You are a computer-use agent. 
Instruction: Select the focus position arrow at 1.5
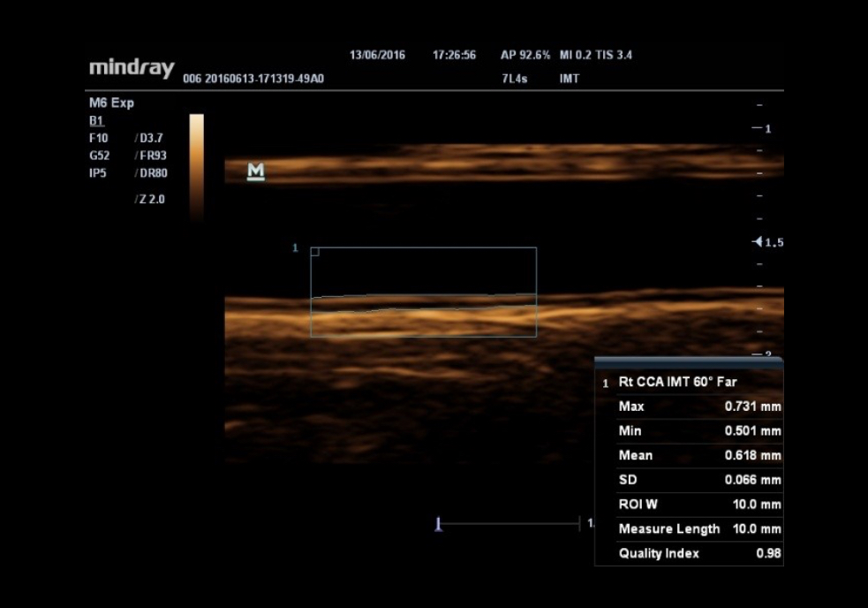757,242
